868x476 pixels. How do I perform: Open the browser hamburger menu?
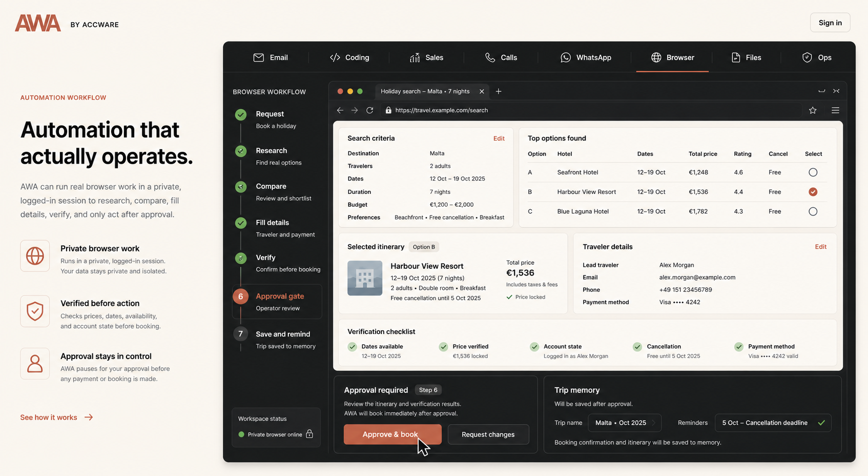[x=835, y=110]
